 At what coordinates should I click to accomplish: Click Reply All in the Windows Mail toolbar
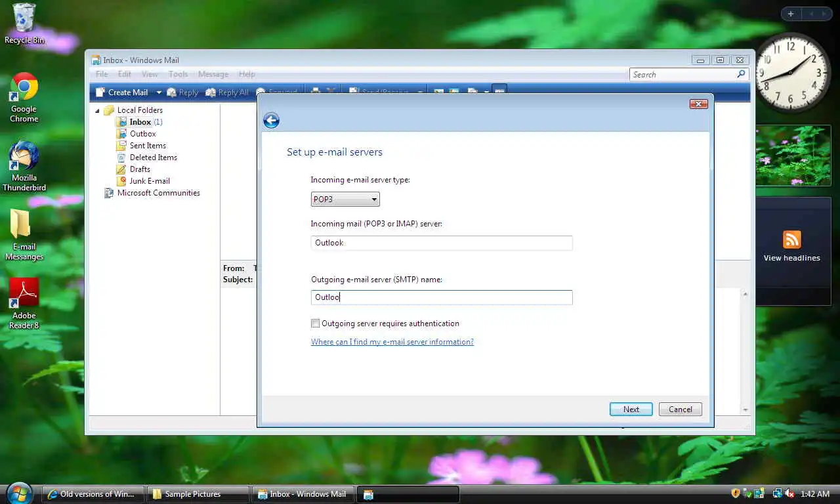pos(227,93)
